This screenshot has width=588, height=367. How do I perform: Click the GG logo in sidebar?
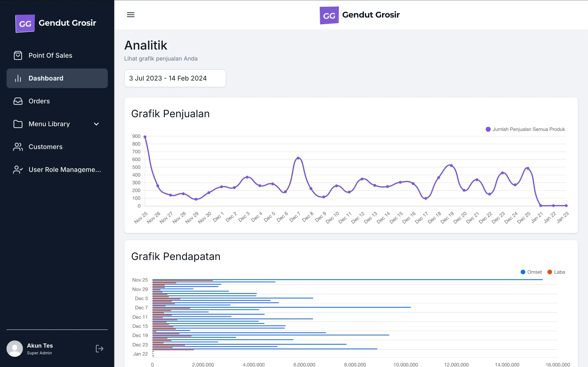[25, 23]
